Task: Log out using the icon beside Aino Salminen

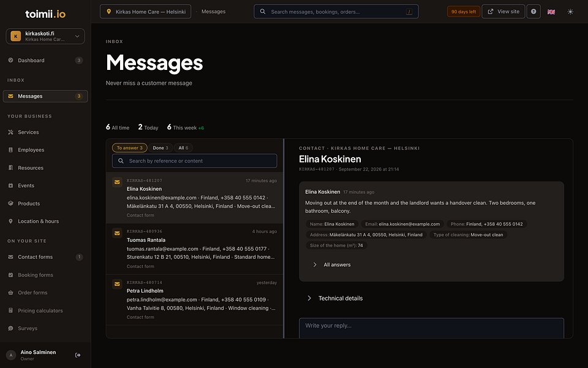Action: [78, 355]
